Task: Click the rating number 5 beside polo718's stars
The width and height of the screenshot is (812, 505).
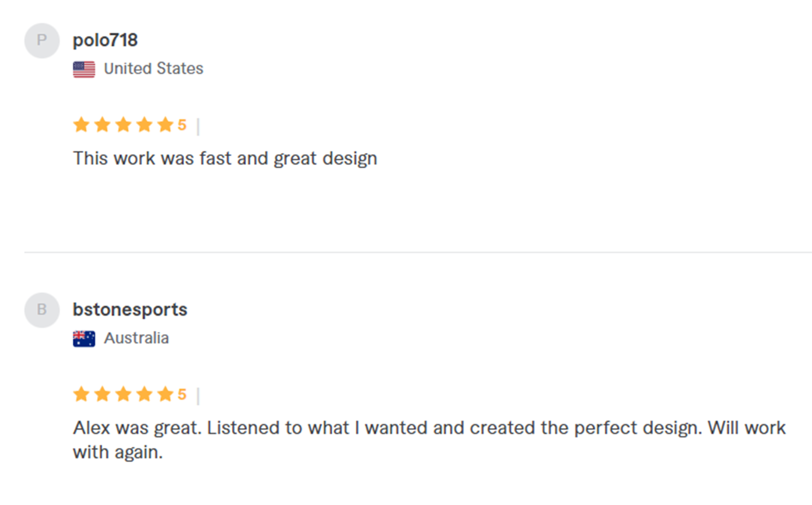Action: [182, 125]
